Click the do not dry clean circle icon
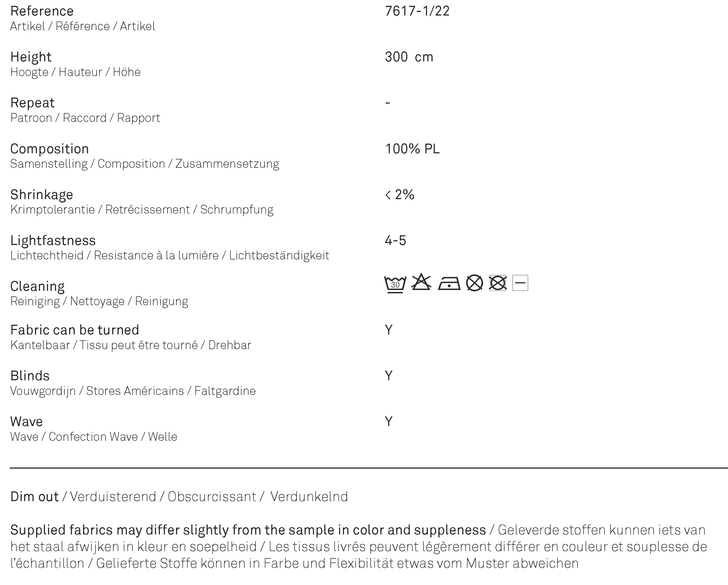 coord(475,283)
